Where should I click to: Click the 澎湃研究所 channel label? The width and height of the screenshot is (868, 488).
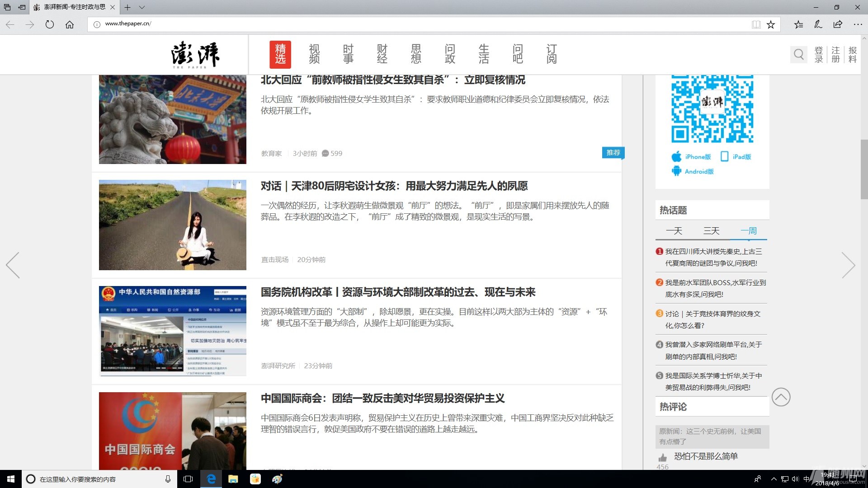point(278,366)
